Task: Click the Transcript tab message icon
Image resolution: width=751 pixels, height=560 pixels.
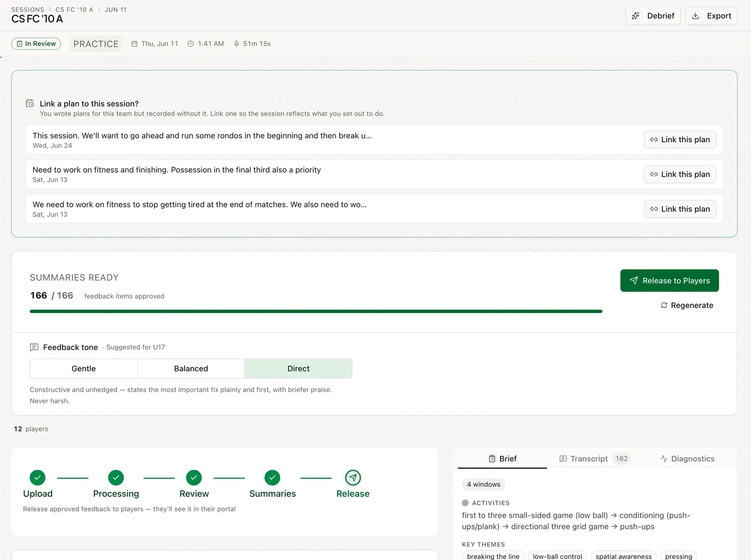Action: (563, 459)
